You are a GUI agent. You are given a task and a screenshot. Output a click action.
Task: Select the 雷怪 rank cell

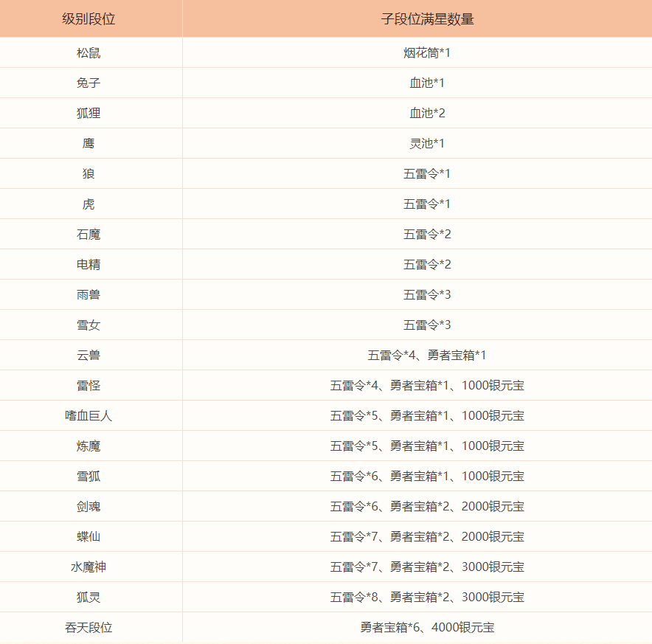tap(89, 386)
